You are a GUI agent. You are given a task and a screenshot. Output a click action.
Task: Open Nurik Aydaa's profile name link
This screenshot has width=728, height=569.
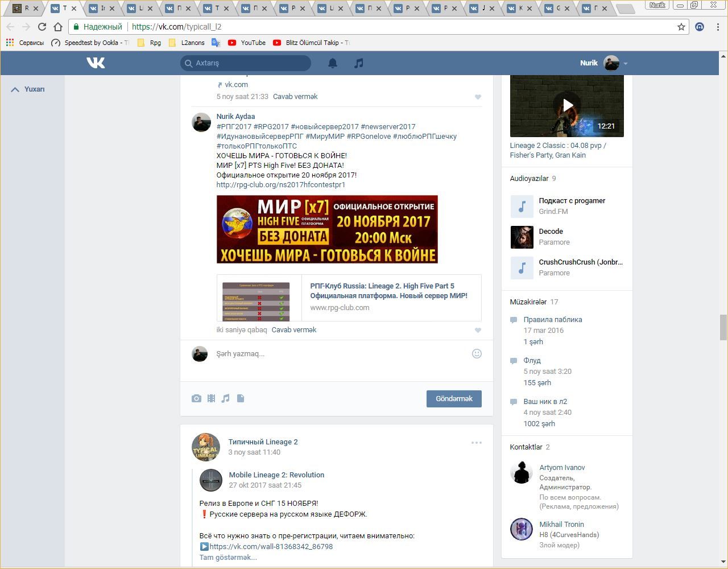point(235,117)
